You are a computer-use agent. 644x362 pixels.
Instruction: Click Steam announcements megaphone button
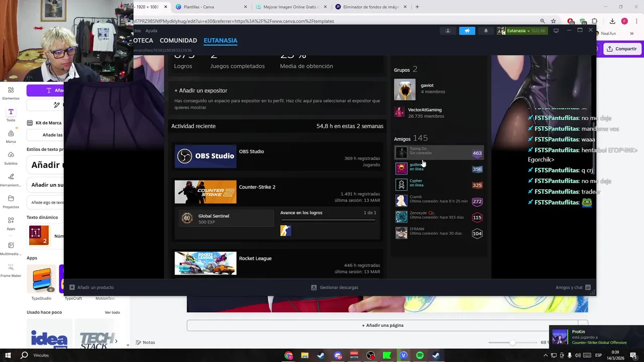point(467,31)
